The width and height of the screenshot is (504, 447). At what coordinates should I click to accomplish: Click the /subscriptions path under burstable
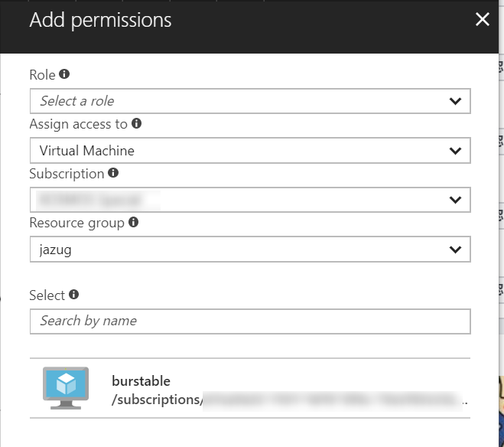tap(156, 399)
